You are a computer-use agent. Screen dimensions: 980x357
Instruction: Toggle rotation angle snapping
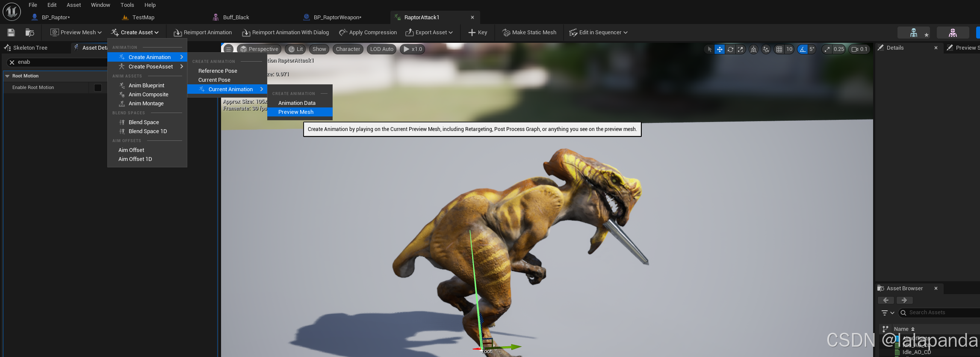(803, 49)
